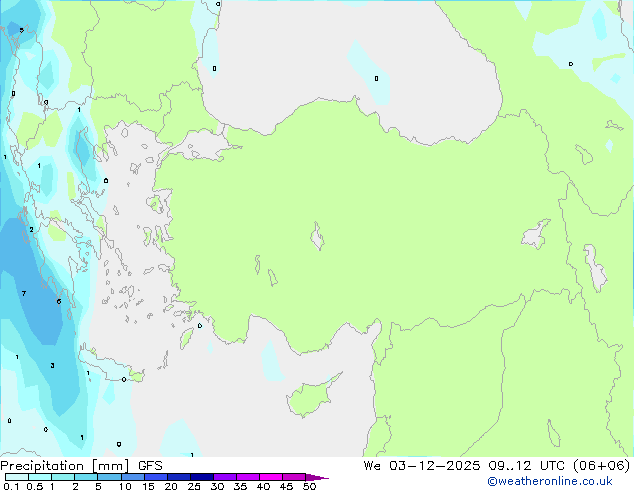Image resolution: width=634 pixels, height=490 pixels.
Task: Select the 25–30 mm navy legend box
Action: tap(201, 477)
